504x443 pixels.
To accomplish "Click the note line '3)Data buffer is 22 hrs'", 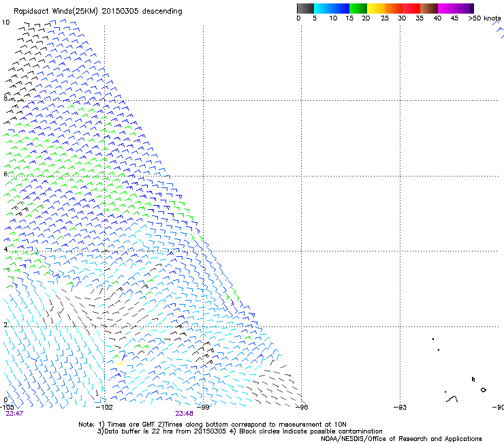I will click(240, 431).
